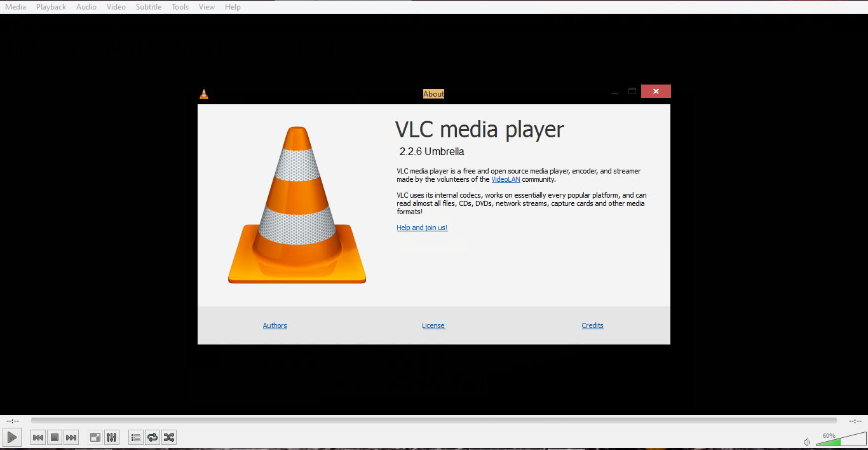Open the Playback menu
This screenshot has width=868, height=450.
click(x=51, y=7)
